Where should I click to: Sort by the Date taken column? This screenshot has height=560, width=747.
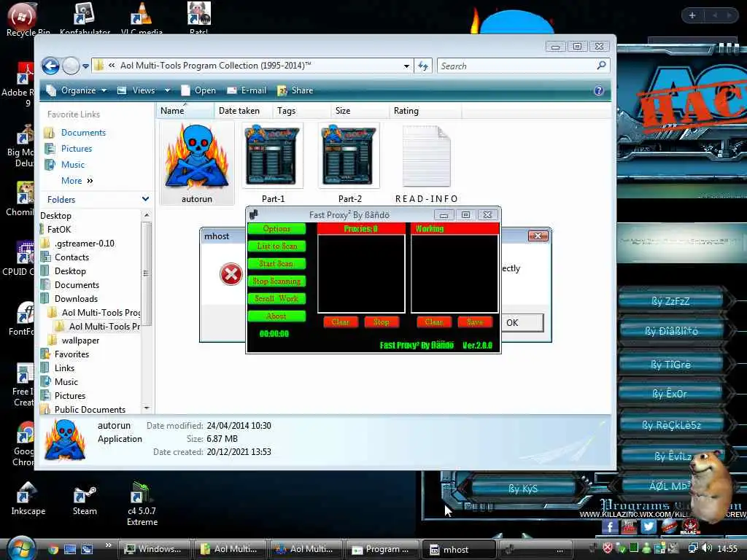243,111
